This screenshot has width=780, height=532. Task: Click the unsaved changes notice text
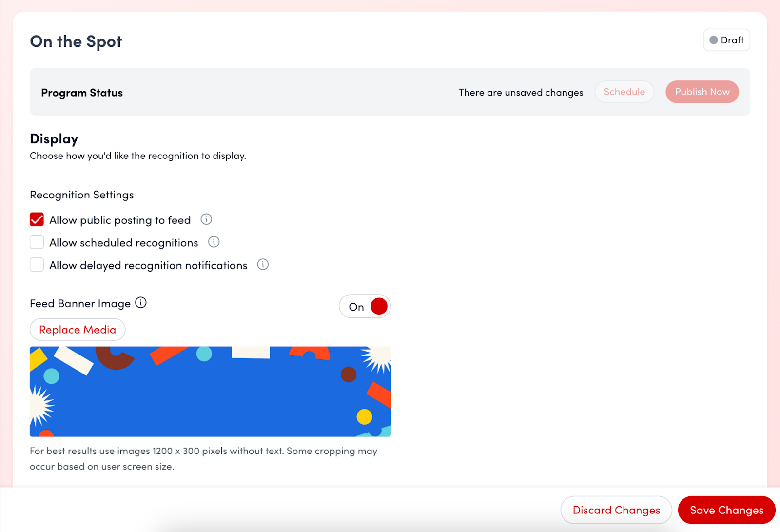521,93
